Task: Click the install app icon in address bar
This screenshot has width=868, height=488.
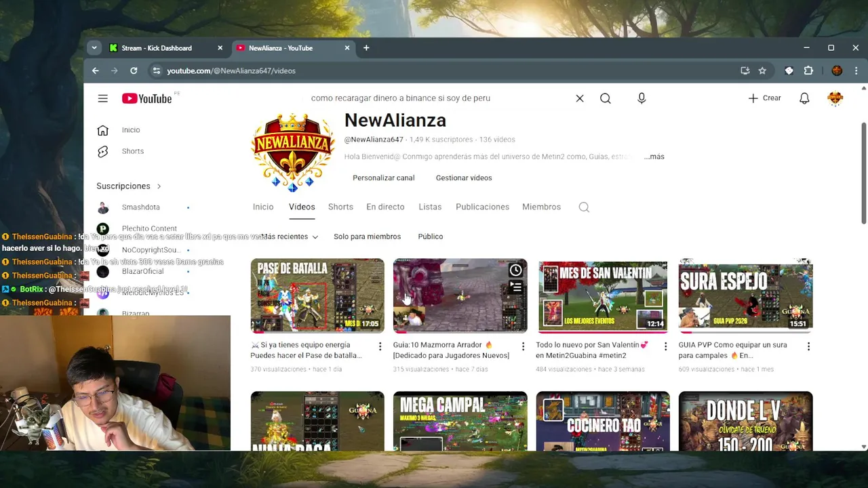Action: point(745,70)
